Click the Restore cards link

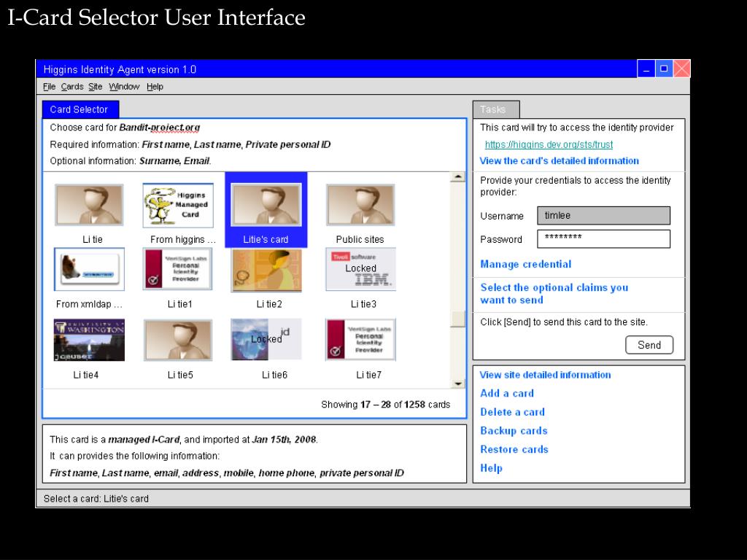(514, 449)
